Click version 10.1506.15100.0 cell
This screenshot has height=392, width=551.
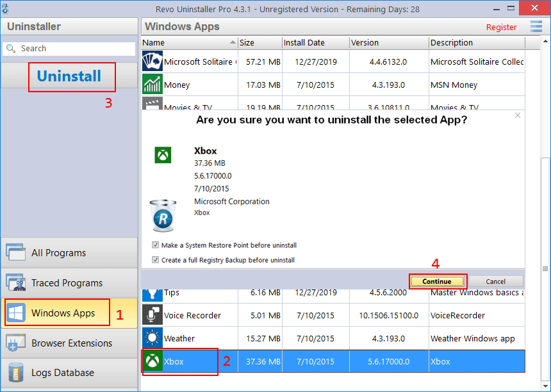coord(389,315)
